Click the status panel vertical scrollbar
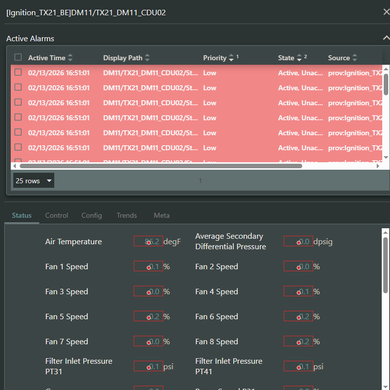Viewport: 390px width, 390px height. 385,265
